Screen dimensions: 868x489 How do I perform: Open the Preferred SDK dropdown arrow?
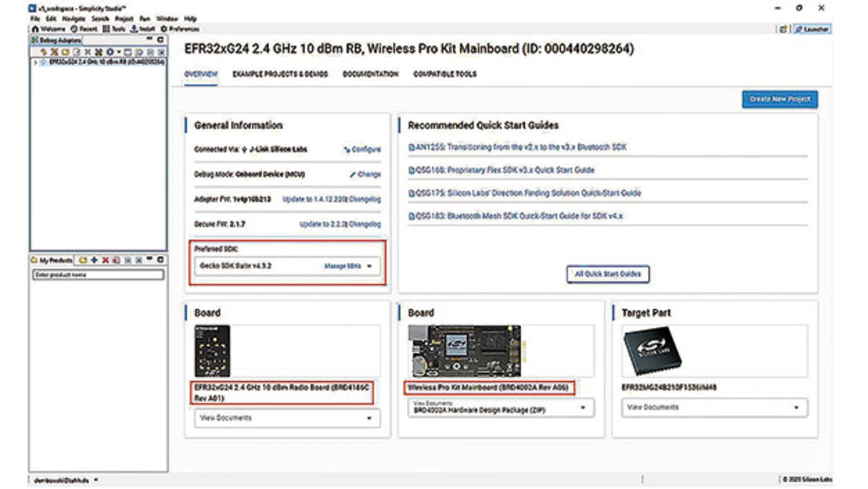[370, 267]
